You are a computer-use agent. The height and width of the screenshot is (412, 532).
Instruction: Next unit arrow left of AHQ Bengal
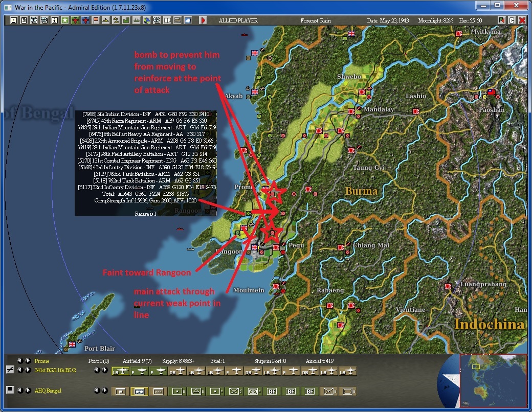pyautogui.click(x=28, y=391)
